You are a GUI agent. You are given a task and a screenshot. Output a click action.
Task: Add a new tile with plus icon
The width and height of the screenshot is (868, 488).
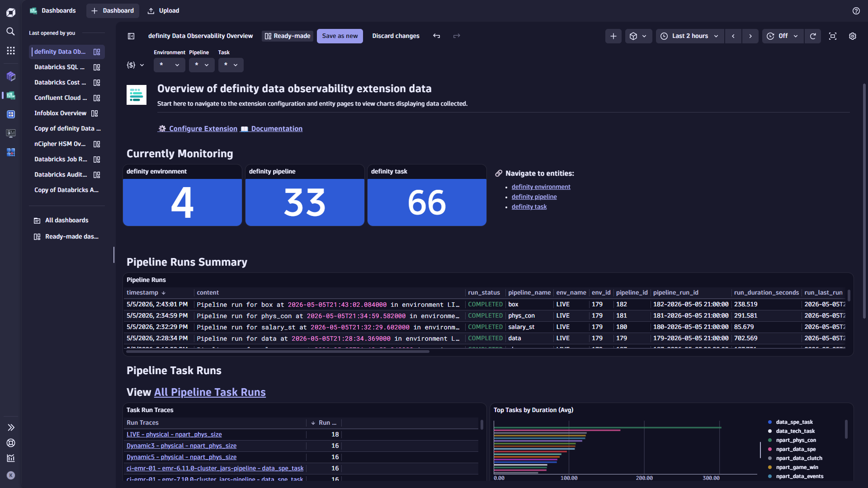click(613, 36)
